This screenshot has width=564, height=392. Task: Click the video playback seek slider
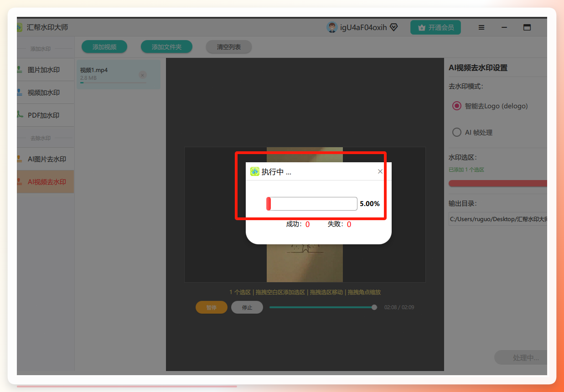[323, 307]
